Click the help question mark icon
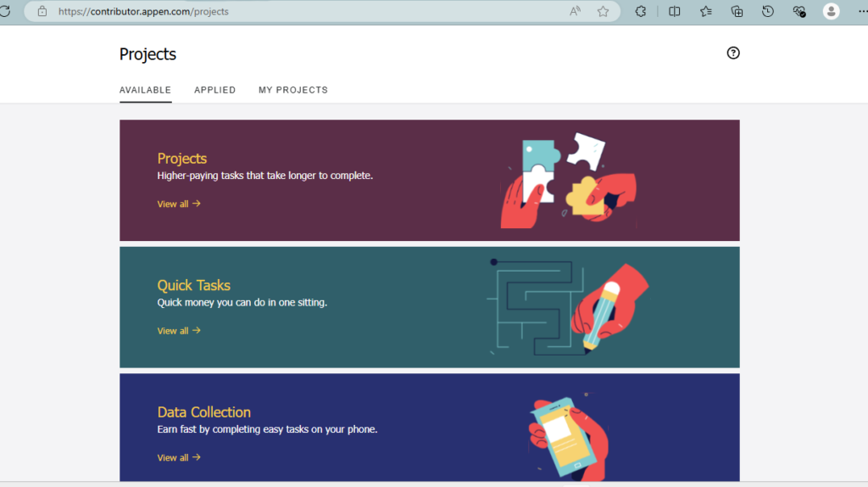Screen dimensions: 868x487 click(x=733, y=53)
